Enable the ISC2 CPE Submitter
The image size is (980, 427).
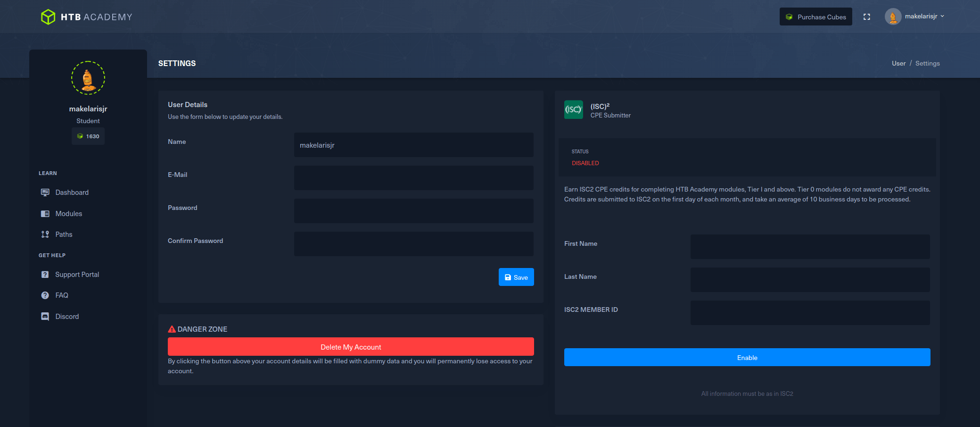(x=747, y=358)
